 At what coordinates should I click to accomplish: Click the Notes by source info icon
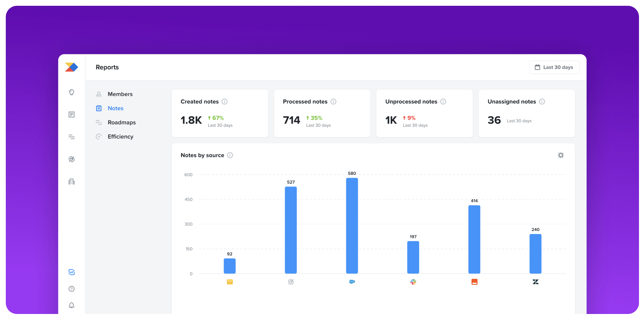[230, 155]
